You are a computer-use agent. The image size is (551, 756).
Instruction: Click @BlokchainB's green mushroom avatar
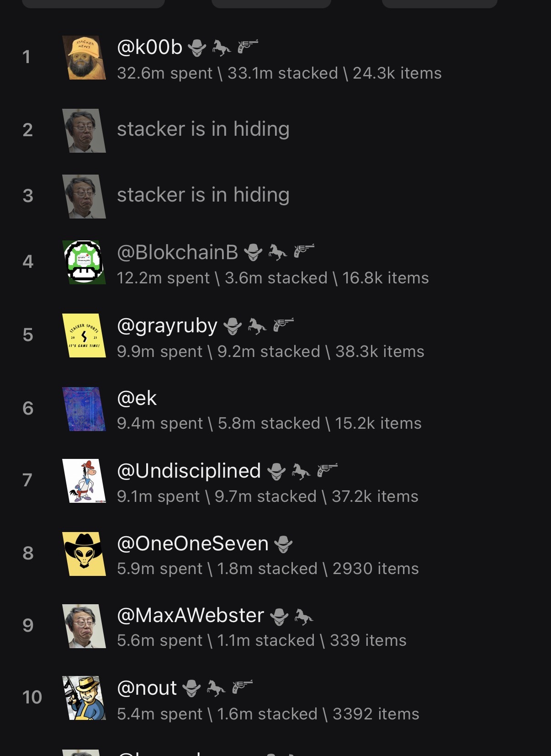point(84,262)
